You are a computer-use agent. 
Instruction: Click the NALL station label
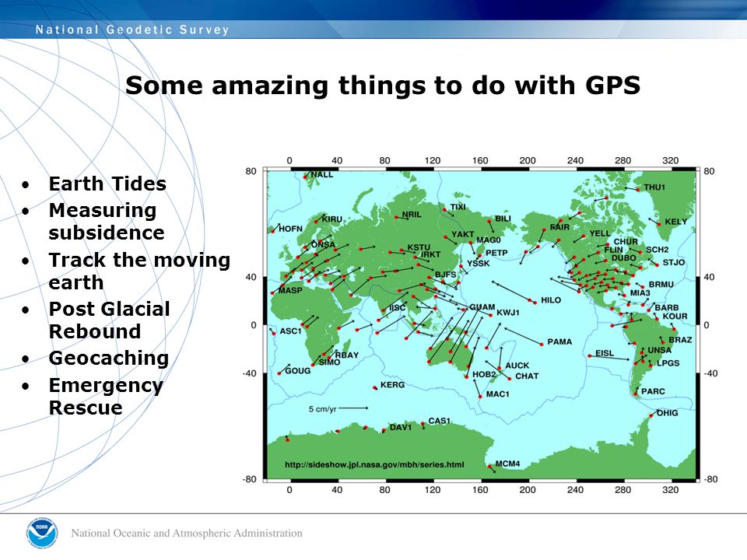[322, 174]
